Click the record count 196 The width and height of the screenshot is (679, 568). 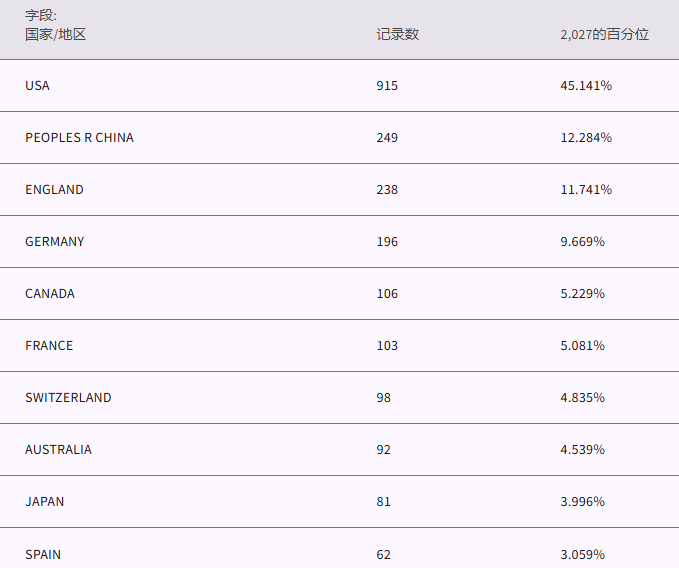[387, 242]
